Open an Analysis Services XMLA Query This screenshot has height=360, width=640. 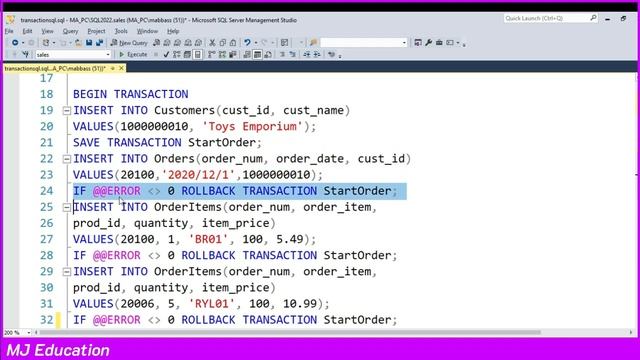click(188, 42)
